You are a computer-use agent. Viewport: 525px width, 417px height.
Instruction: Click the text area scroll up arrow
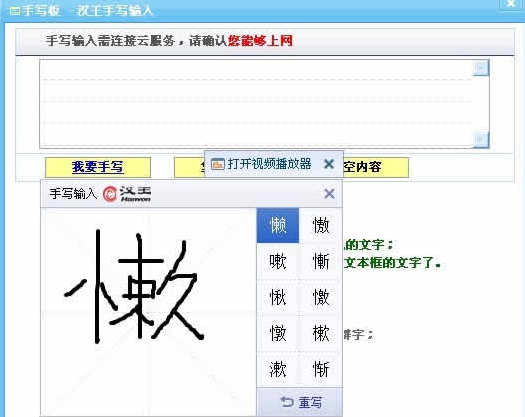pyautogui.click(x=481, y=68)
